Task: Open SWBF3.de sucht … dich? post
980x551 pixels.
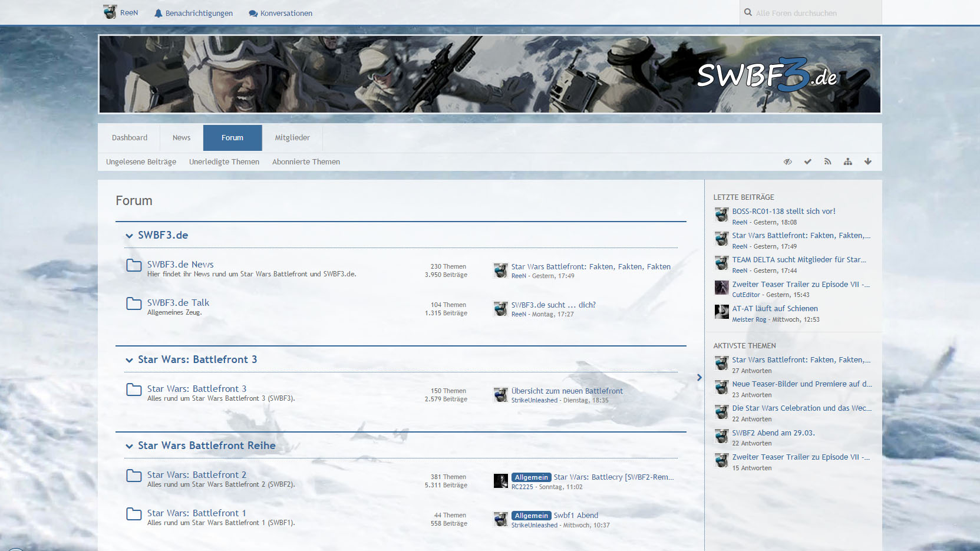Action: (553, 305)
